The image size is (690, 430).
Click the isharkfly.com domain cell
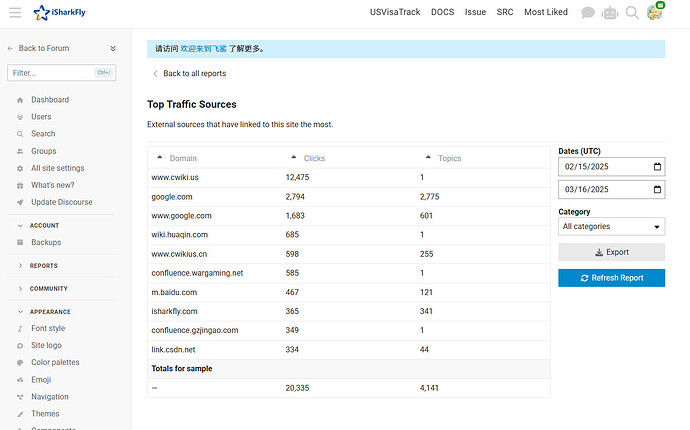(174, 312)
